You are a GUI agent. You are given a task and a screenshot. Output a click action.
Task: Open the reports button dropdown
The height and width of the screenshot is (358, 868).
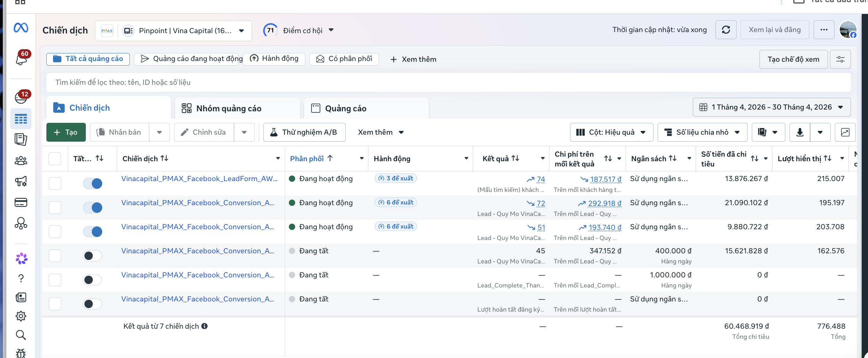(769, 132)
